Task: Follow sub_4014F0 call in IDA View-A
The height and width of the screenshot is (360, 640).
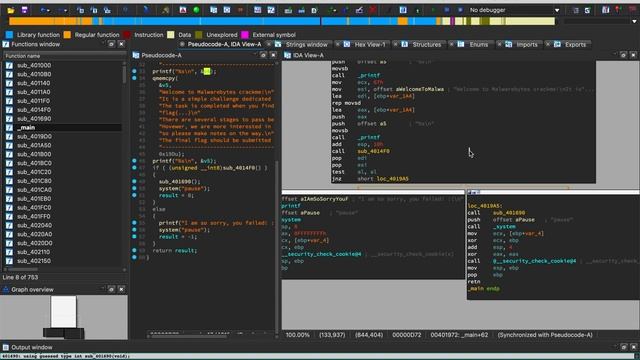Action: [373, 151]
